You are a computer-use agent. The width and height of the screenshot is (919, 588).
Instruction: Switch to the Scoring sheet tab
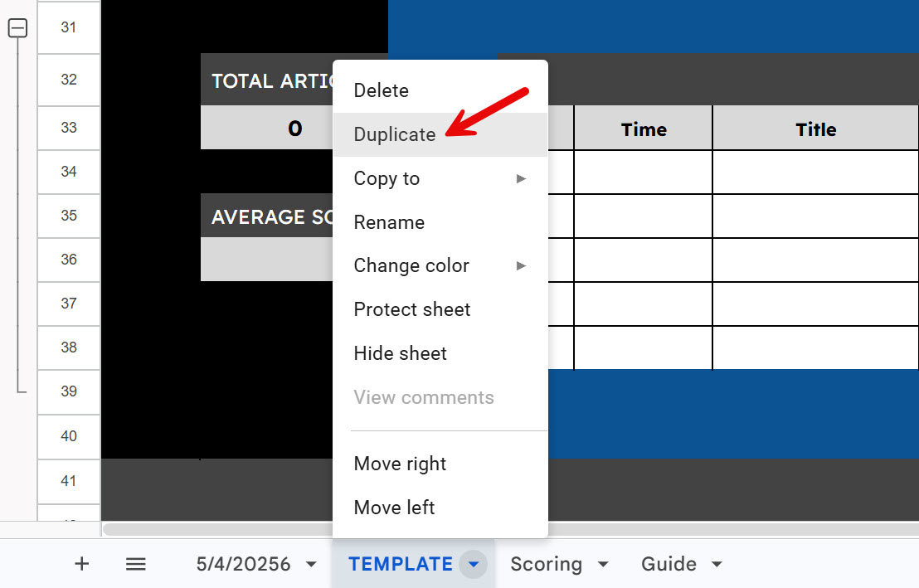pyautogui.click(x=547, y=564)
